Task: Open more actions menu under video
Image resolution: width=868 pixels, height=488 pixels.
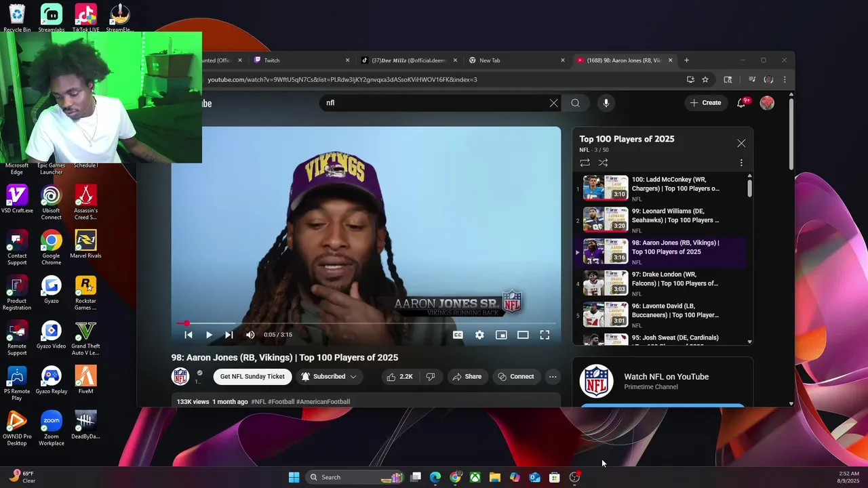Action: pos(553,377)
